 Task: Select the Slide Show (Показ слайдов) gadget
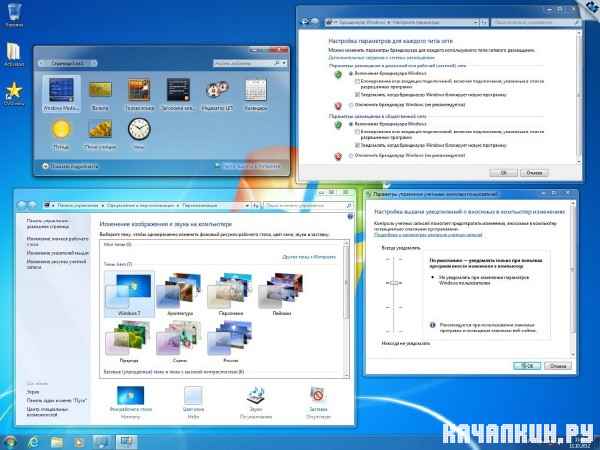[100, 133]
